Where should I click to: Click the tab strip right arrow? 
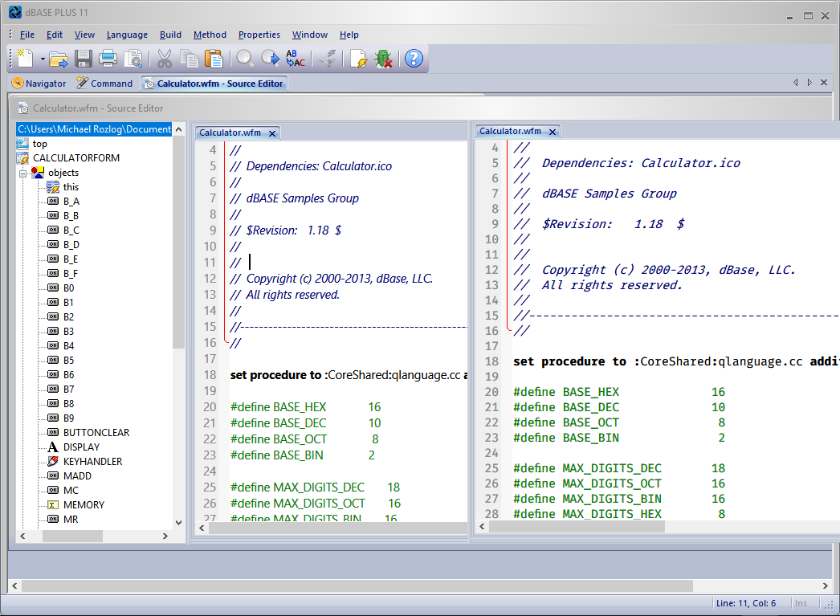(809, 83)
